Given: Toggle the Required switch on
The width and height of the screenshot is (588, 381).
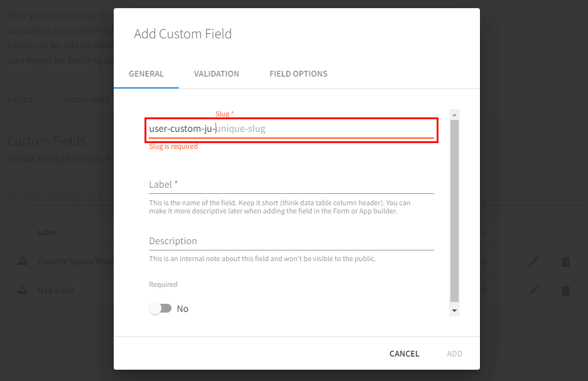Looking at the screenshot, I should (x=160, y=309).
